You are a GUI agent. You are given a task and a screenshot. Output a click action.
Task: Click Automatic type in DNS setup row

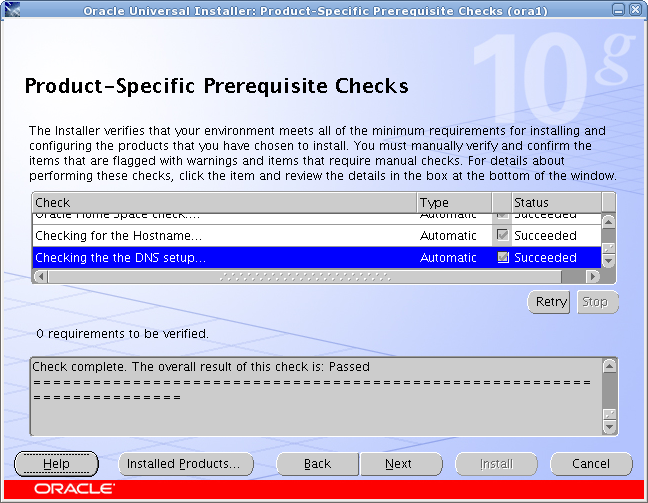click(x=448, y=257)
